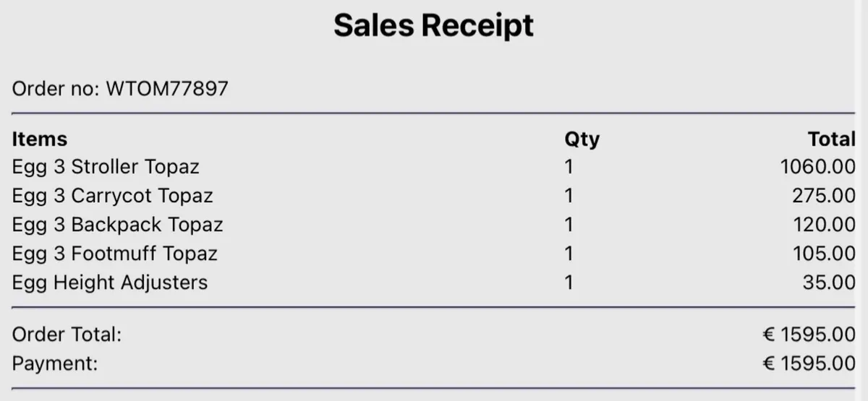Click the Total column header
868x401 pixels.
831,139
